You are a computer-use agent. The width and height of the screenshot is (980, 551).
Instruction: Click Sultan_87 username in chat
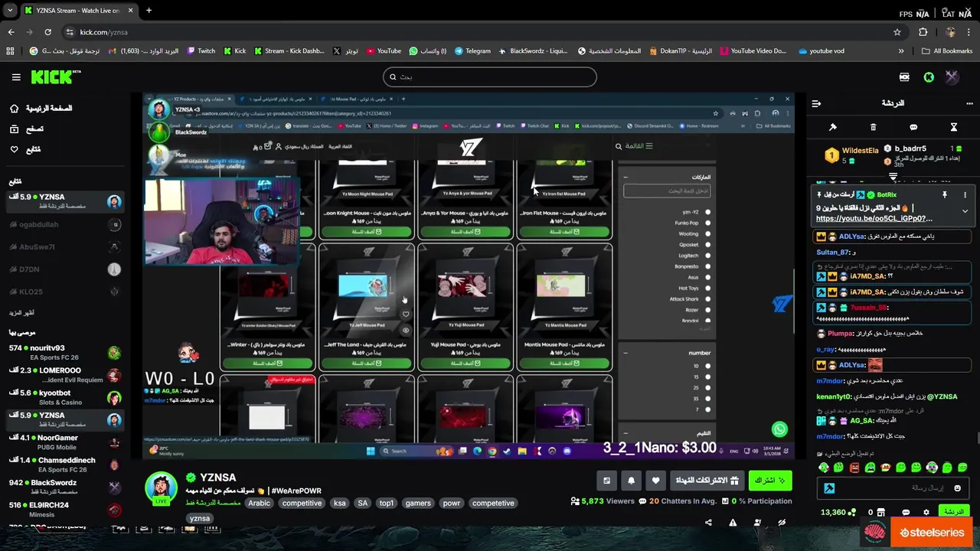click(x=832, y=252)
